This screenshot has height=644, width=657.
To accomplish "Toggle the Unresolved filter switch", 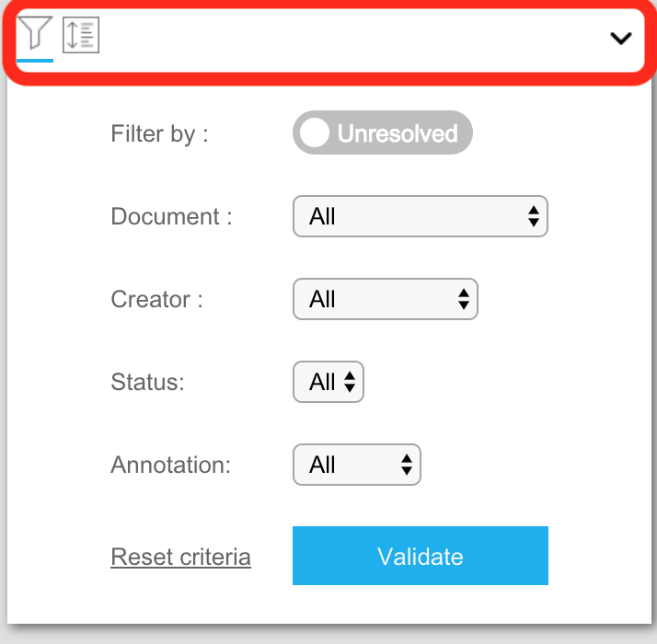I will [383, 132].
